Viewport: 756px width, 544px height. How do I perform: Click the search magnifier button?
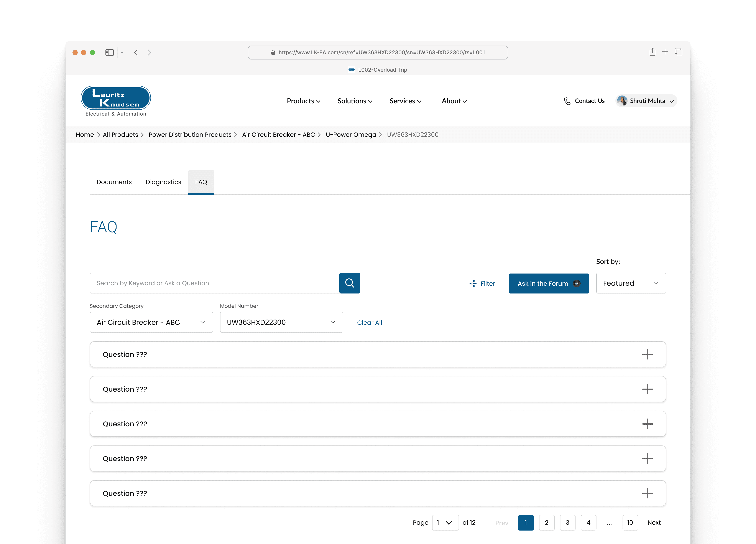click(349, 283)
